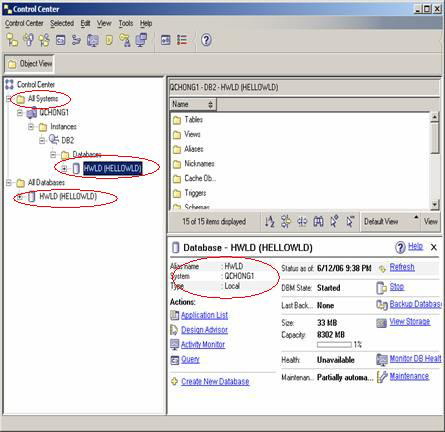This screenshot has height=432, width=445.
Task: Collapse the Databases folder node
Action: click(53, 154)
